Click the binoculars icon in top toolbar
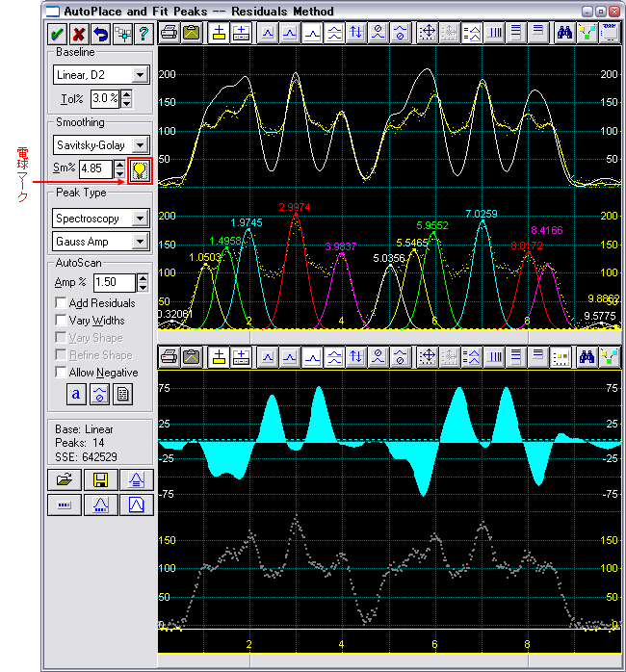626x672 pixels. click(x=565, y=33)
